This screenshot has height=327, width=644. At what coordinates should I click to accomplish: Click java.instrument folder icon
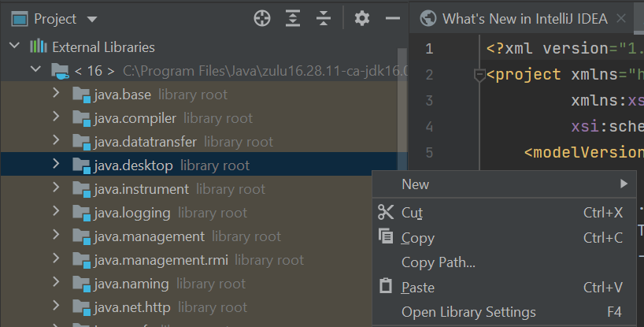pos(81,189)
